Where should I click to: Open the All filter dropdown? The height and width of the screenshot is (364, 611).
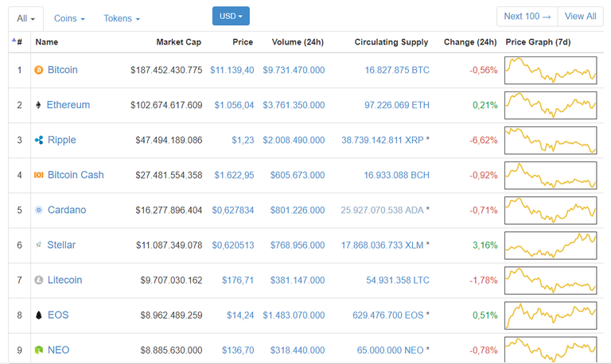25,19
